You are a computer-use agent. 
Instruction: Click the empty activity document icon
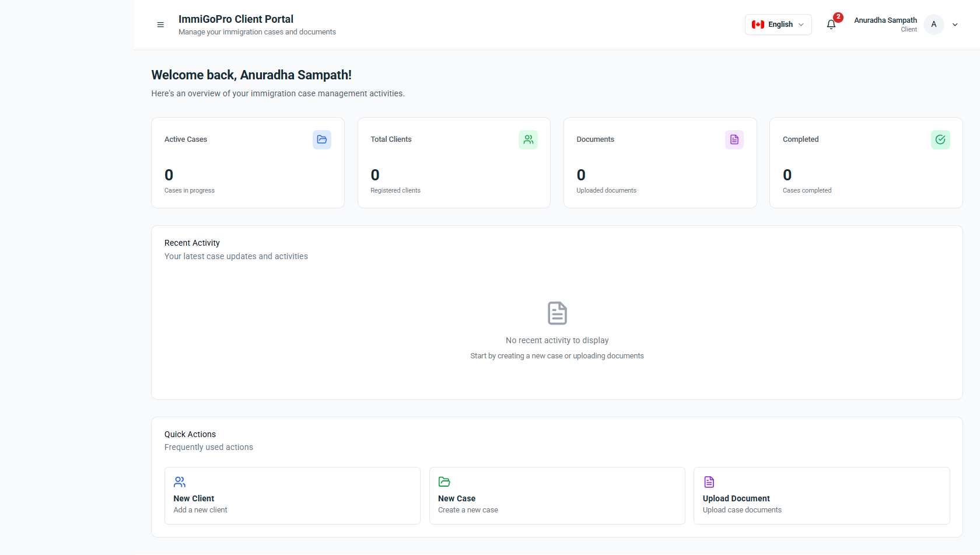click(x=557, y=313)
